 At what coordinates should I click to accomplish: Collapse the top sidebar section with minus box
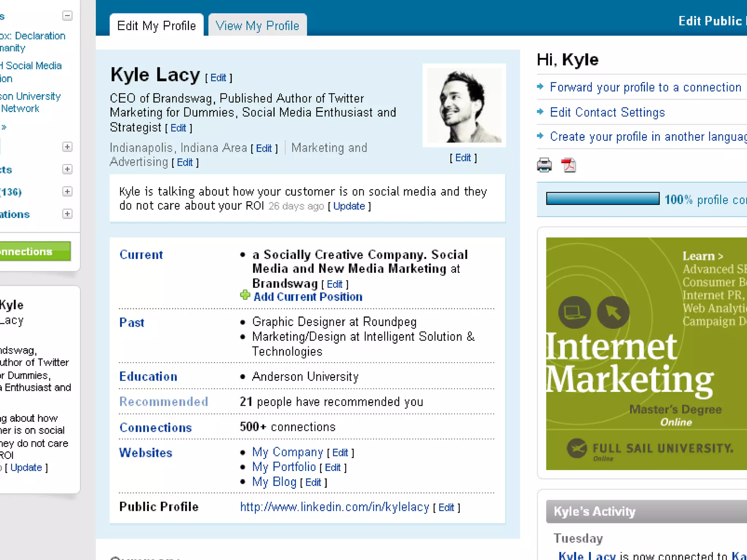pyautogui.click(x=67, y=16)
